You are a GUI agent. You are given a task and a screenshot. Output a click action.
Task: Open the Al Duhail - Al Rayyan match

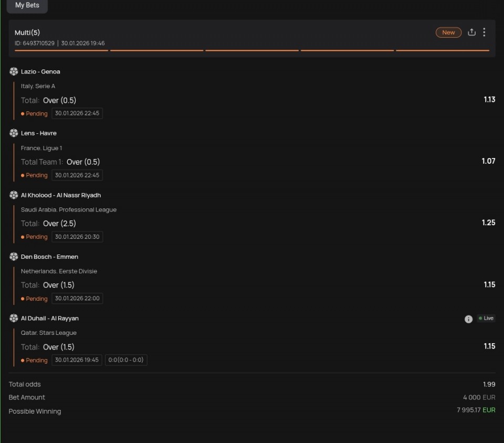[x=49, y=319]
